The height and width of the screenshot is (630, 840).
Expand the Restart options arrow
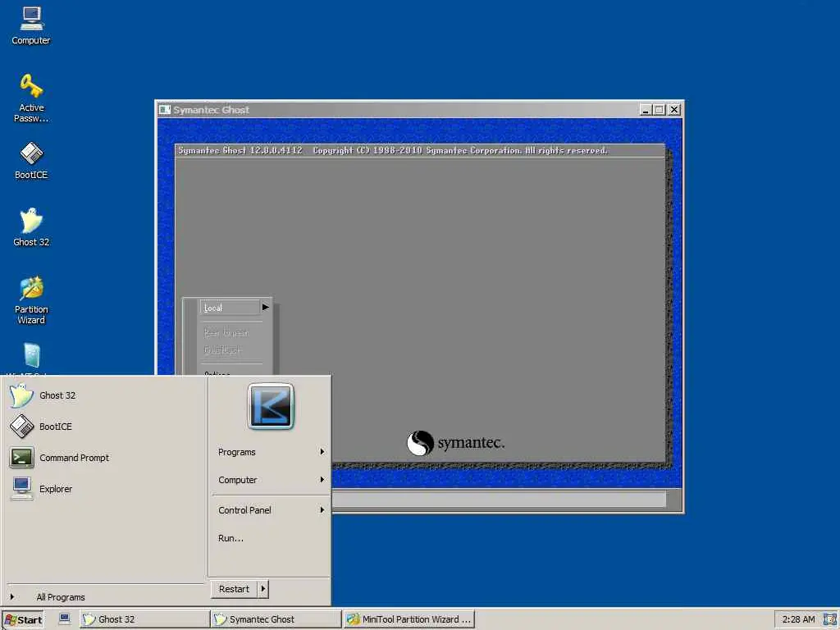click(x=262, y=589)
